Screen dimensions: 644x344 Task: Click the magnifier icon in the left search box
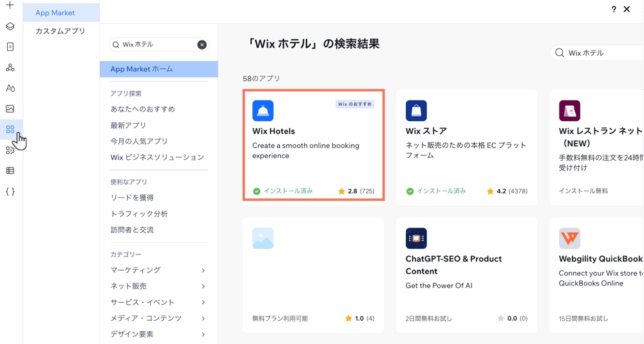116,44
